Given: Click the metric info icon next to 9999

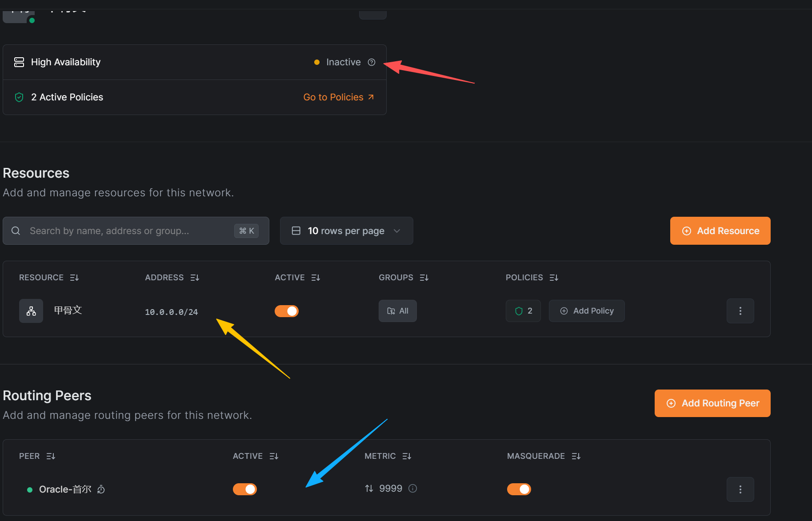Looking at the screenshot, I should pos(412,489).
